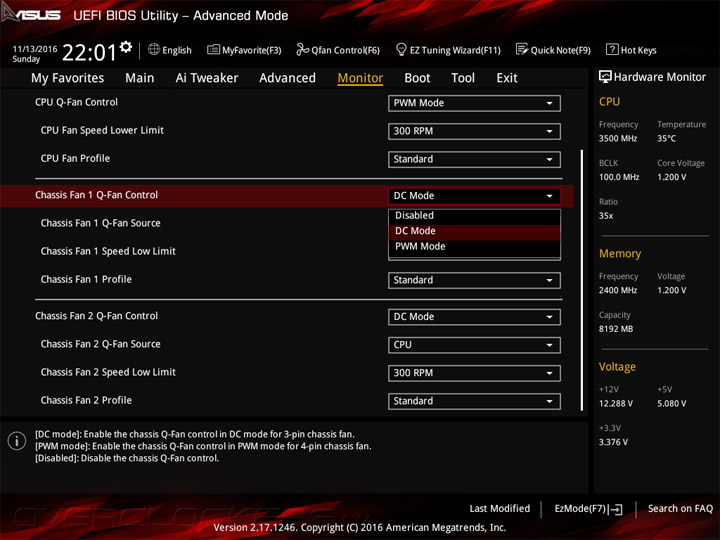
Task: Show Hot Keys question mark icon
Action: pyautogui.click(x=612, y=49)
